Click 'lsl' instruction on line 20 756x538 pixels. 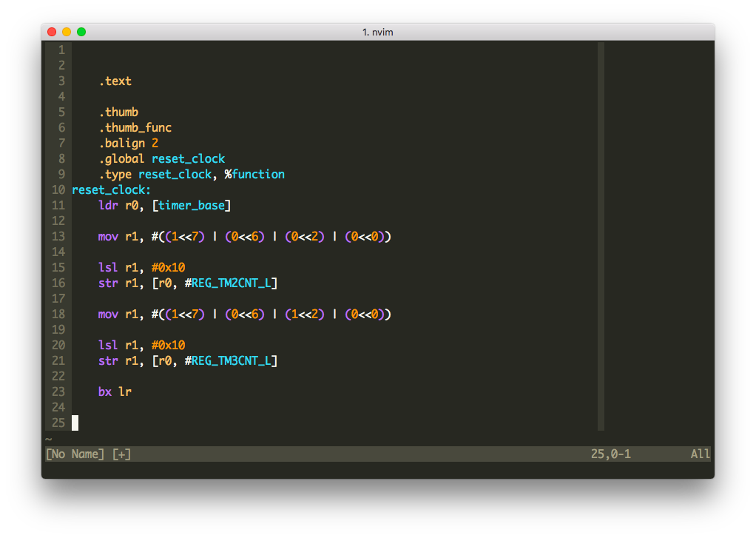click(x=108, y=345)
